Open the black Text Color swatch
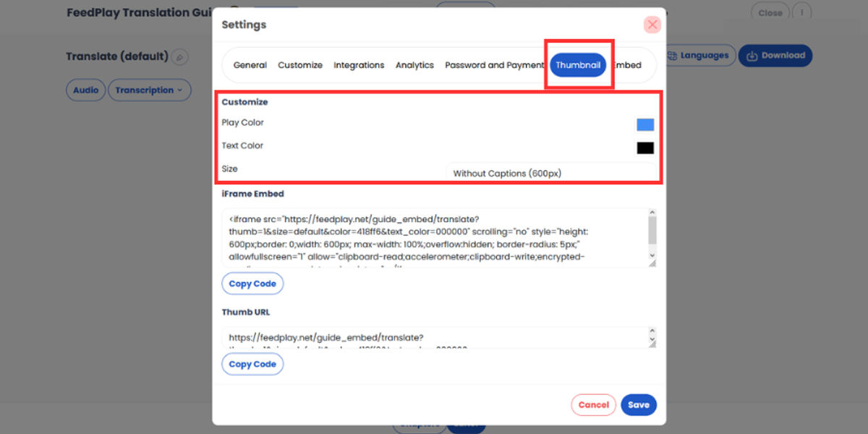The width and height of the screenshot is (868, 434). click(645, 148)
